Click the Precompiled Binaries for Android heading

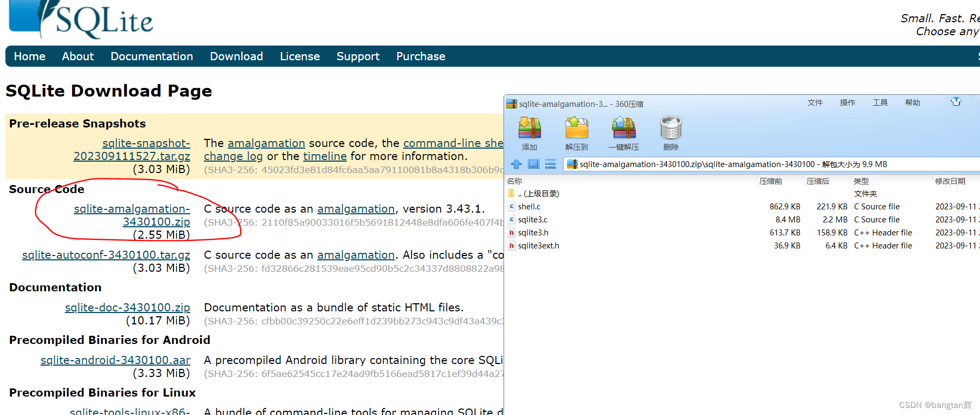(109, 340)
